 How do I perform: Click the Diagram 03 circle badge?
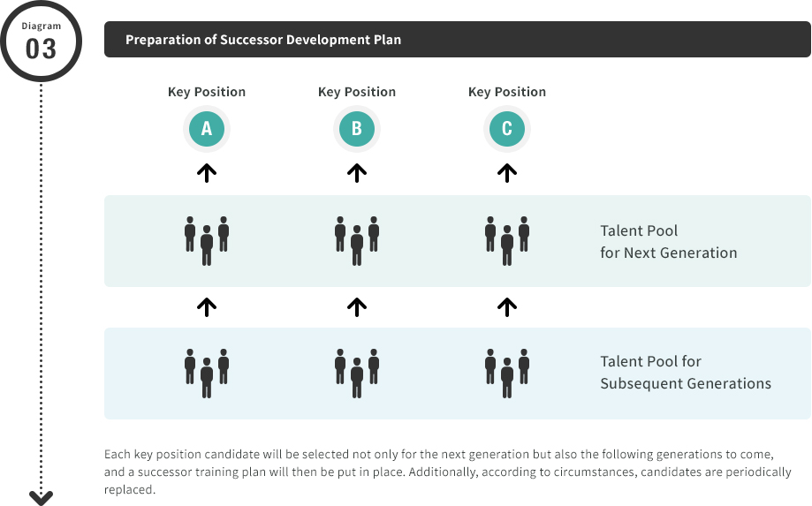[x=41, y=41]
